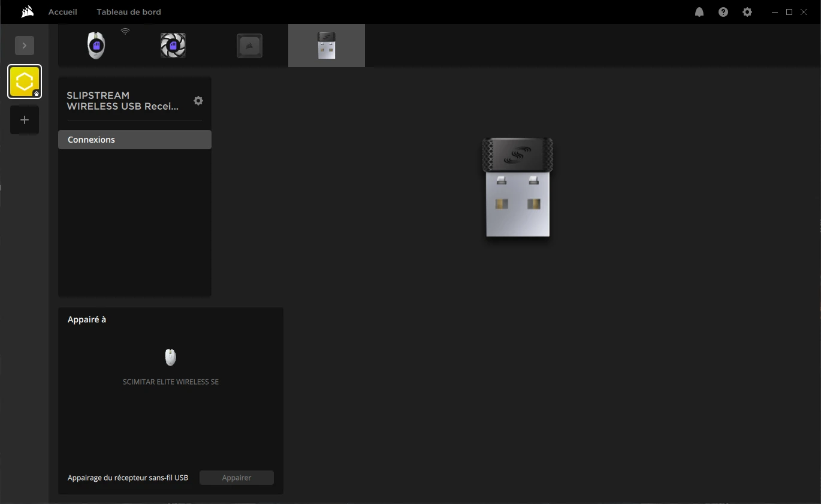Open the Accueil tab

pyautogui.click(x=63, y=12)
